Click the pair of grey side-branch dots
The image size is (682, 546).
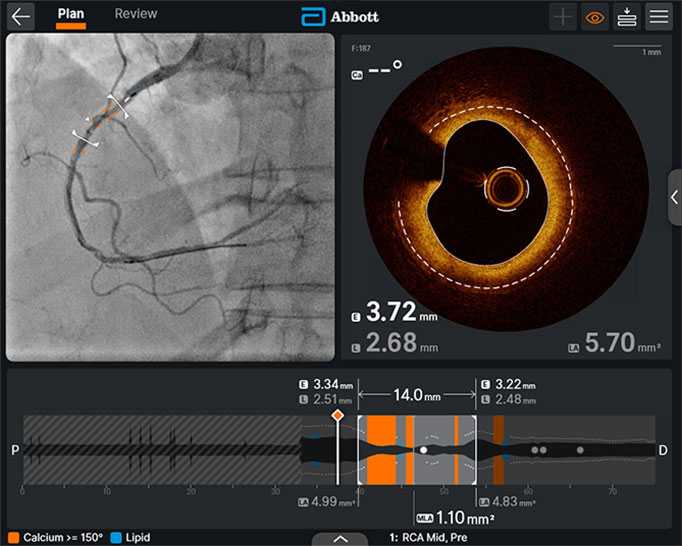pyautogui.click(x=539, y=450)
